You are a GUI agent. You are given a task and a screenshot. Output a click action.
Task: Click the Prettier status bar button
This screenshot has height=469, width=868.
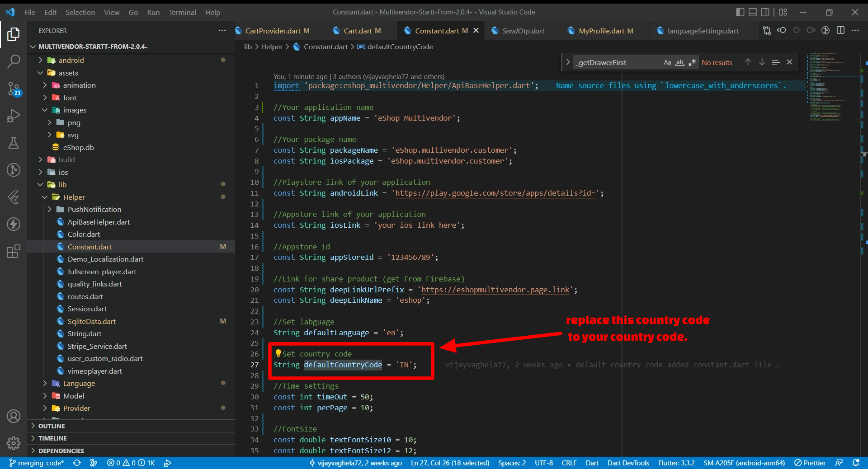(810, 463)
